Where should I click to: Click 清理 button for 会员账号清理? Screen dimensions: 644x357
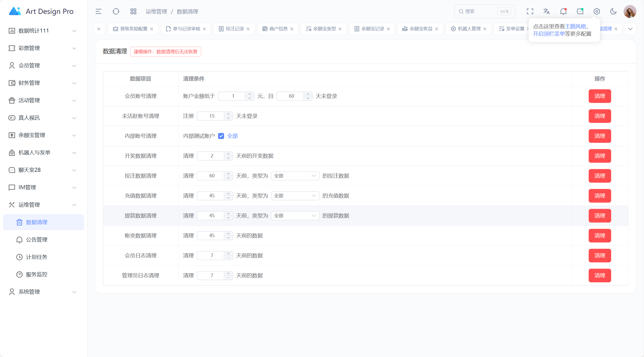[600, 96]
